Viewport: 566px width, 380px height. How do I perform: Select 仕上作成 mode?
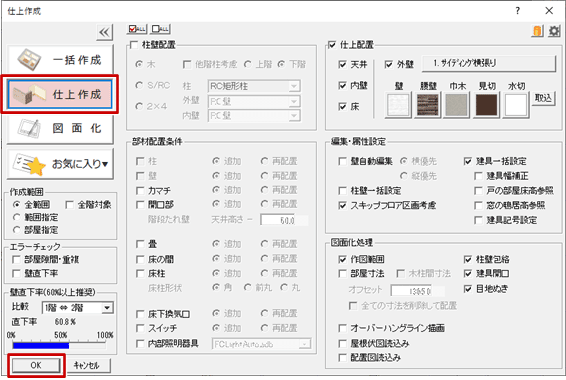coord(60,95)
